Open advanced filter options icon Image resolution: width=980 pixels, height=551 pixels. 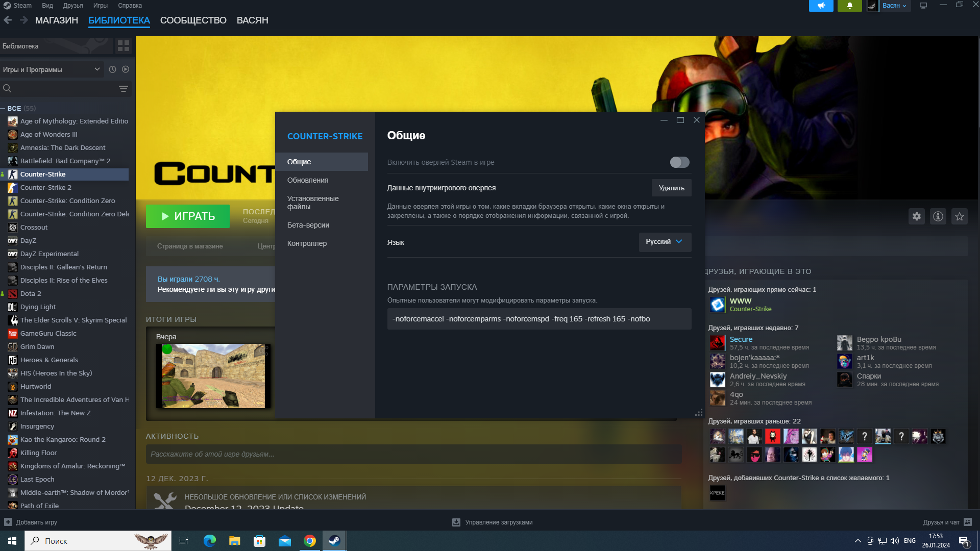coord(123,89)
